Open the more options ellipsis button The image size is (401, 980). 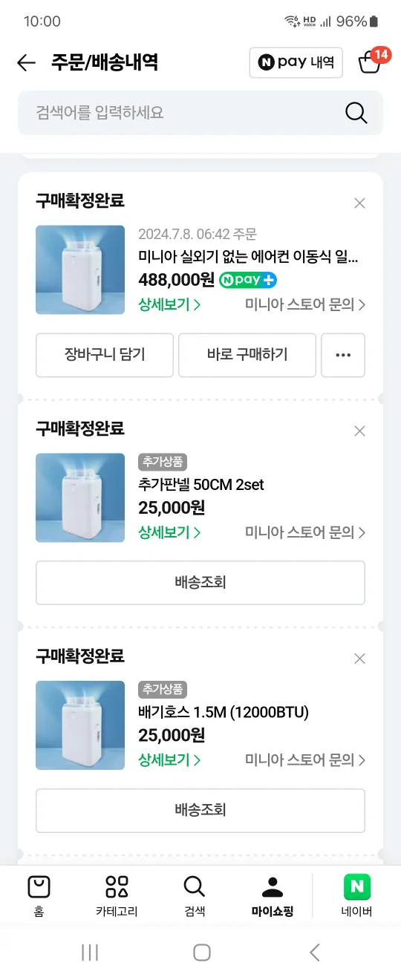point(343,355)
